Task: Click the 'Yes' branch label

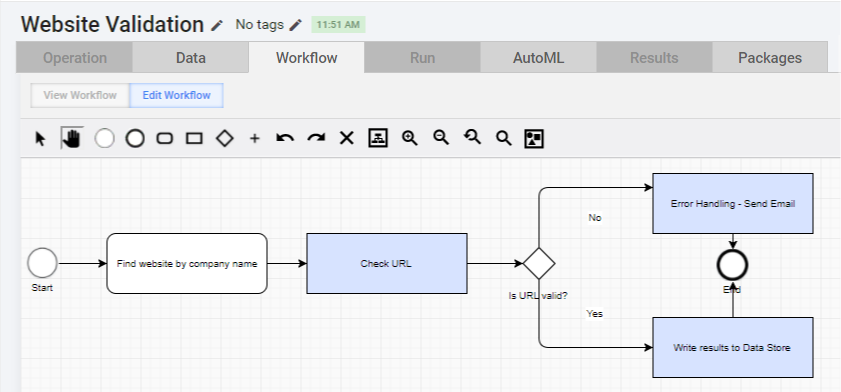Action: point(594,314)
